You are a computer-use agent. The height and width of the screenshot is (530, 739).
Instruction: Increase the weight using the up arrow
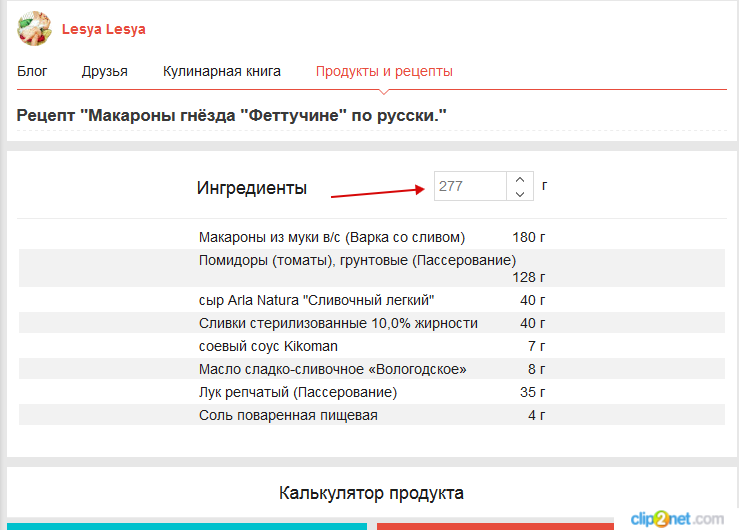tap(519, 179)
